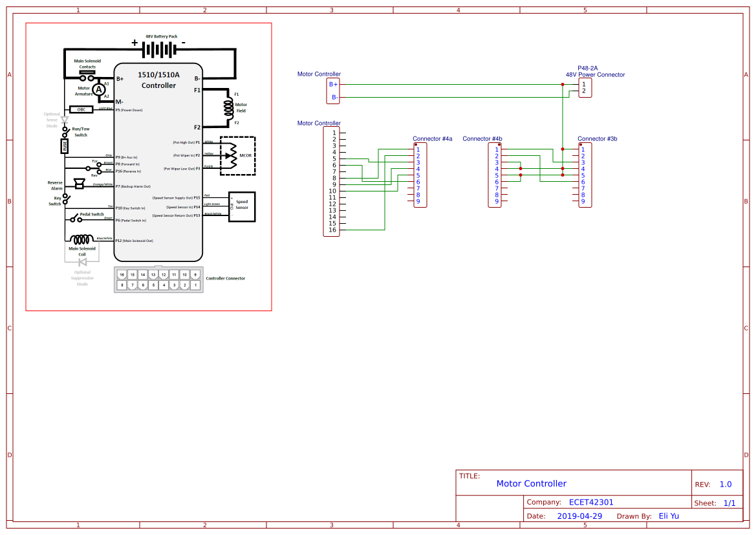The width and height of the screenshot is (756, 535).
Task: Select pin 16 of the 16-pin Motor Controller
Action: point(332,230)
